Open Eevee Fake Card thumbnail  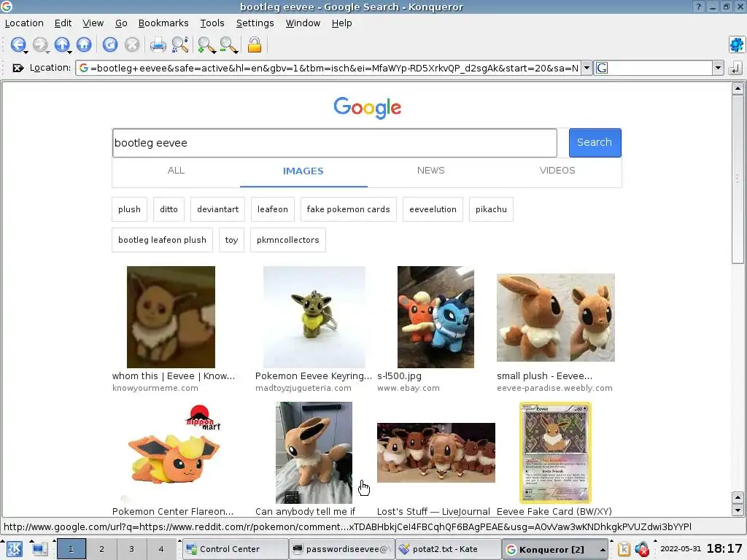click(x=555, y=453)
